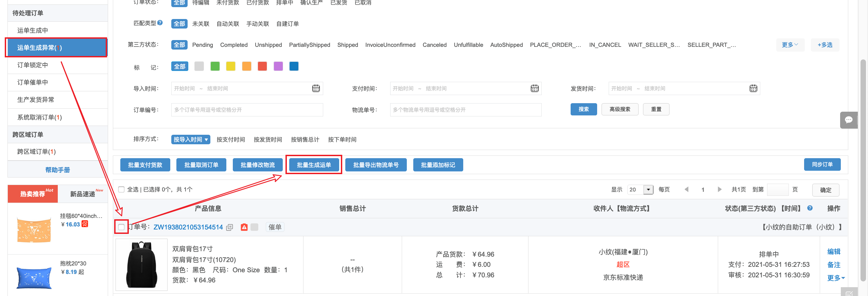Go to next page using right arrow
This screenshot has width=868, height=296.
pyautogui.click(x=719, y=189)
